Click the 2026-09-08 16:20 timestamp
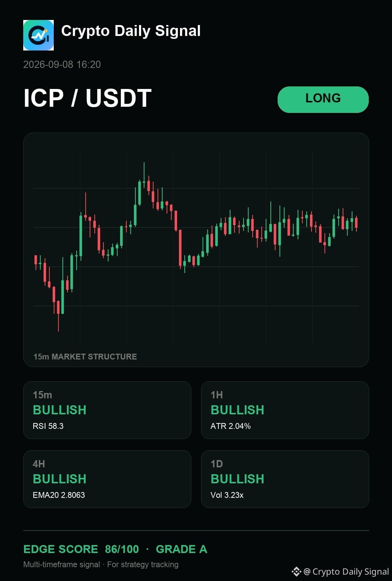Viewport: 392px width, 581px height. (62, 65)
